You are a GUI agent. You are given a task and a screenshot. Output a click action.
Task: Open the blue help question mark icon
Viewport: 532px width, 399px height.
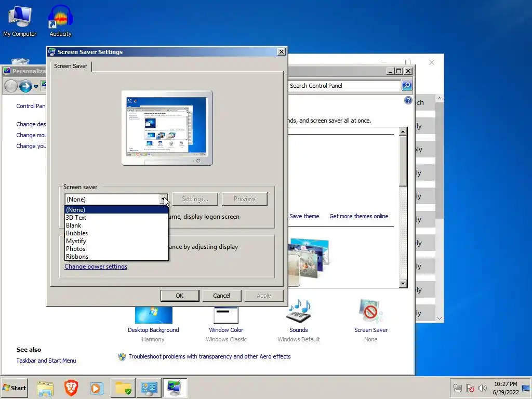(408, 100)
